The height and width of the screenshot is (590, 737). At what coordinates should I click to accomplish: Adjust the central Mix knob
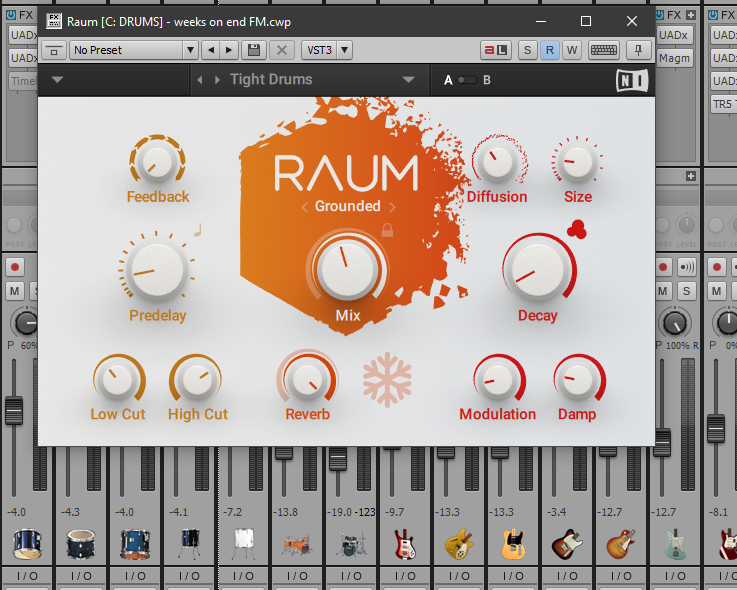(x=347, y=269)
